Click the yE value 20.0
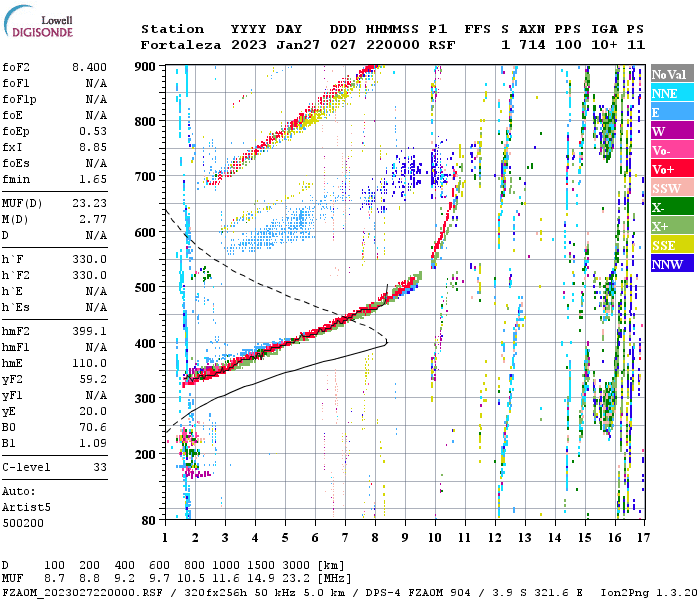Viewport: 700px width, 600px height. click(93, 412)
